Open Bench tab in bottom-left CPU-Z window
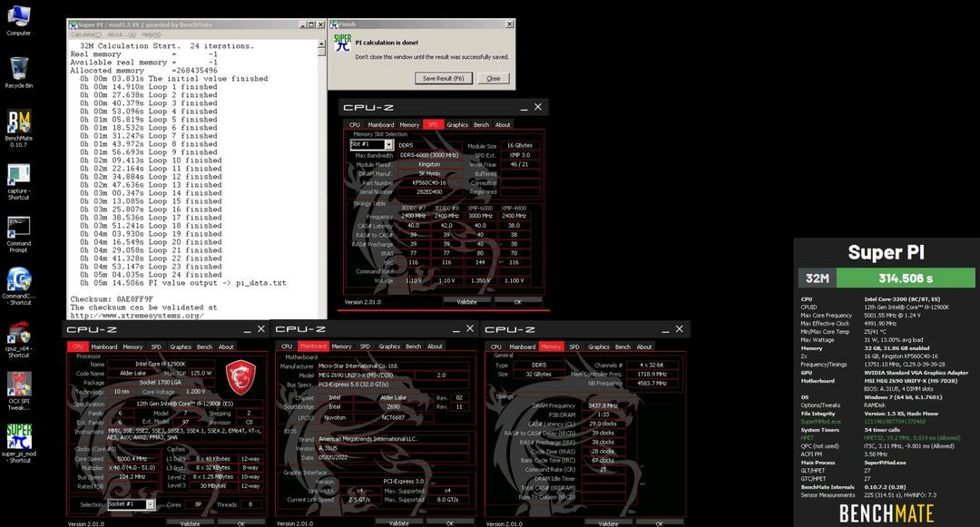Screen dimensions: 980x527 click(204, 346)
